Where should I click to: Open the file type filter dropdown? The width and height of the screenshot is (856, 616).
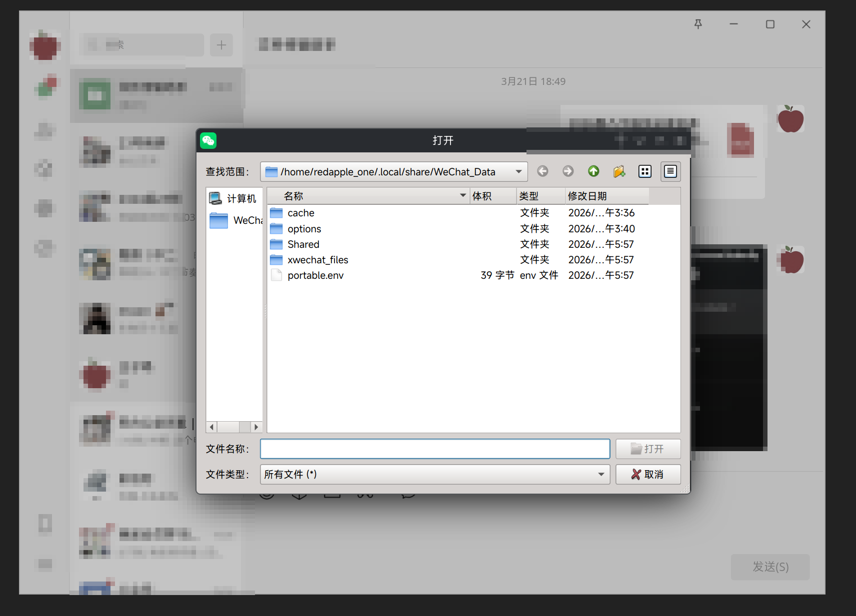[601, 474]
